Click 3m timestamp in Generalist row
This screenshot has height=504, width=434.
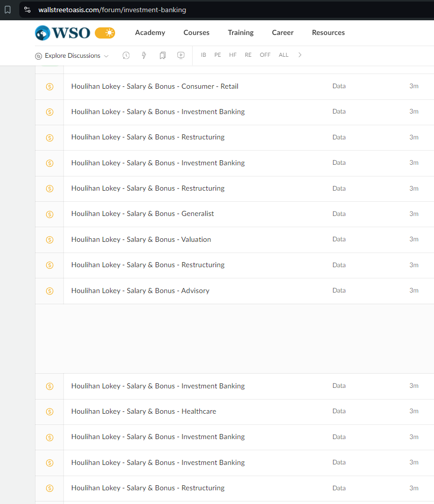(414, 214)
